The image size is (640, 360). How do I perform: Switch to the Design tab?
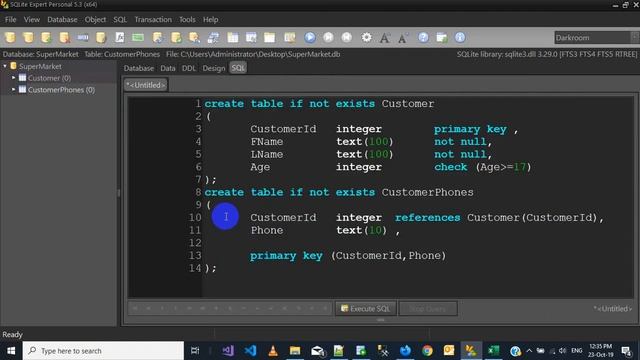[213, 68]
